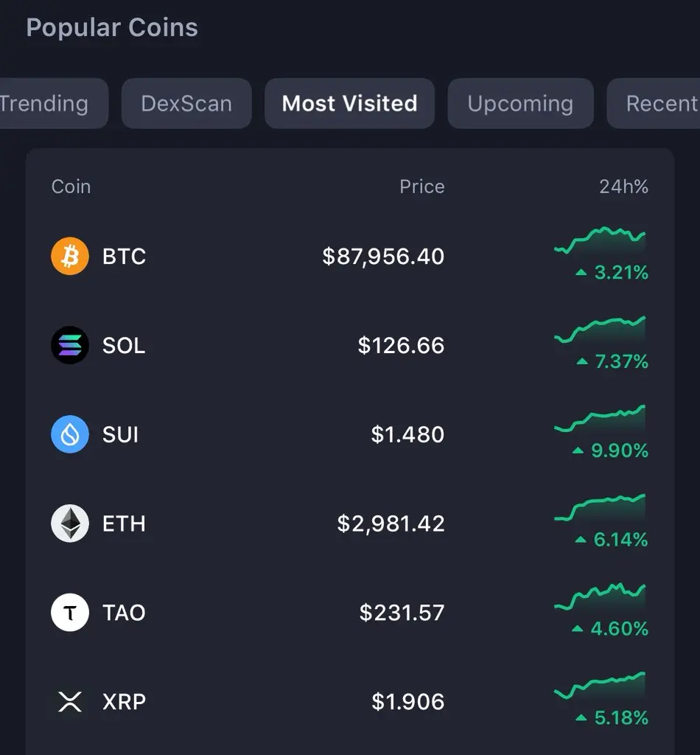
Task: Click the Price column header
Action: 421,187
